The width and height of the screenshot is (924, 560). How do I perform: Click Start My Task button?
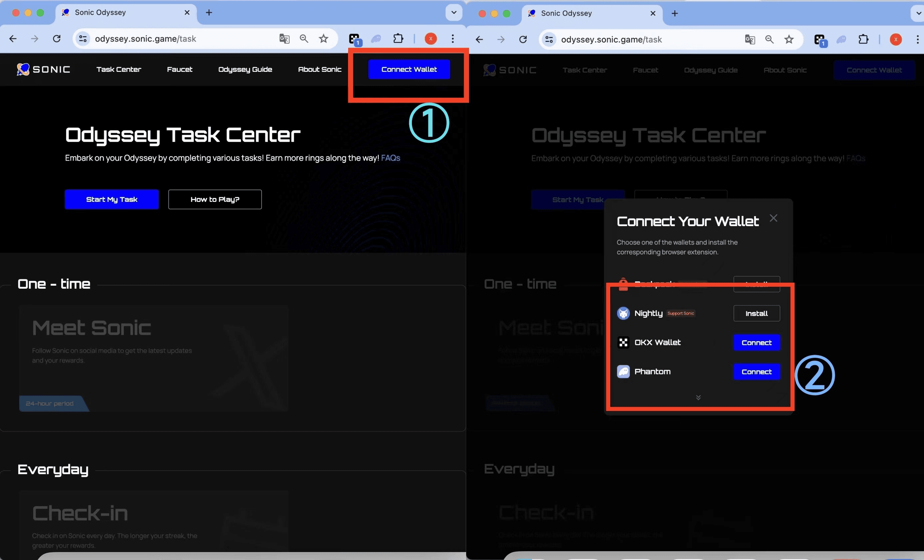tap(111, 199)
